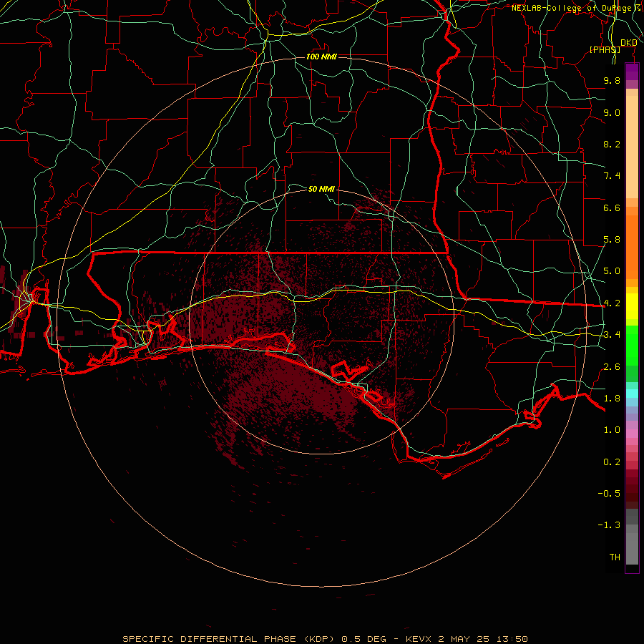
Task: Click the 5.0 value on color scale
Action: click(x=612, y=271)
